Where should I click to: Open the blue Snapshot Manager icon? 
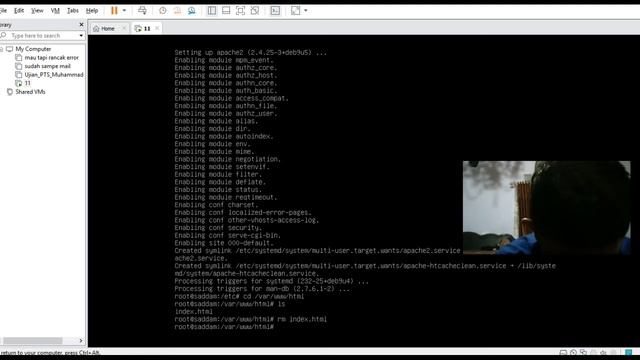[191, 11]
